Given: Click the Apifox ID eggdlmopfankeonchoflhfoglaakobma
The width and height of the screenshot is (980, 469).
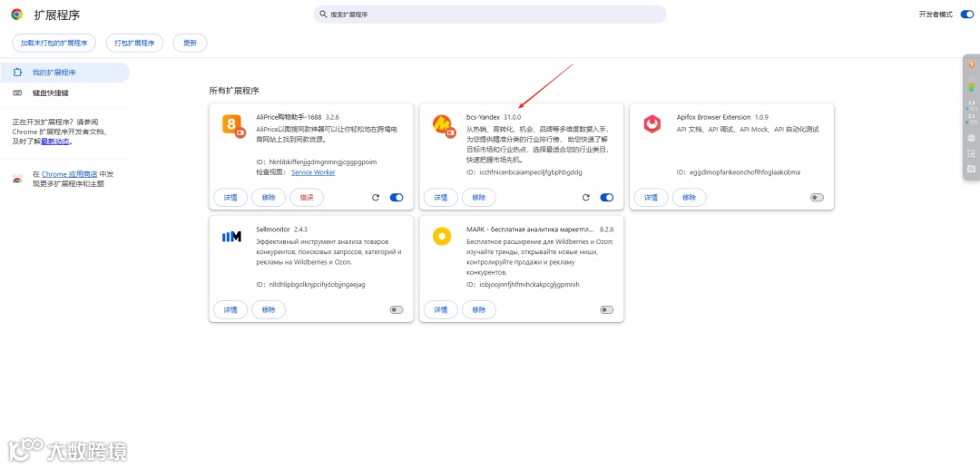Looking at the screenshot, I should coord(744,171).
